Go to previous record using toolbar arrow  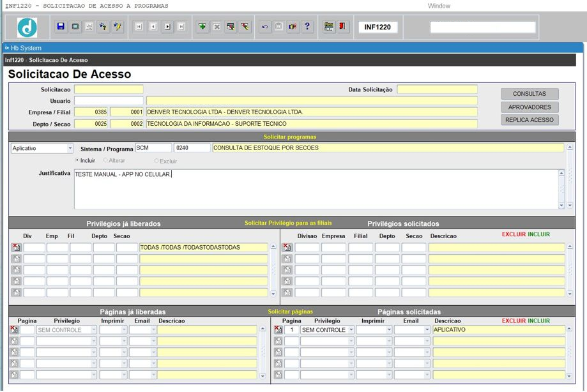153,27
